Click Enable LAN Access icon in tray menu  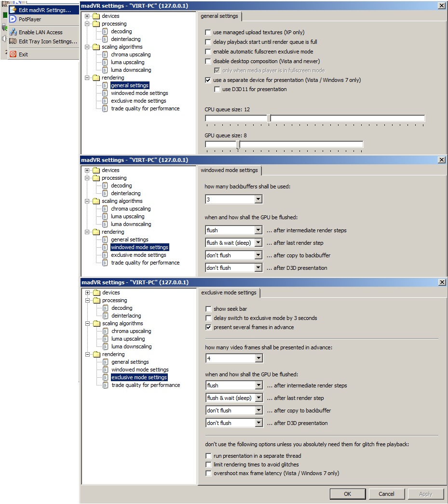click(13, 32)
